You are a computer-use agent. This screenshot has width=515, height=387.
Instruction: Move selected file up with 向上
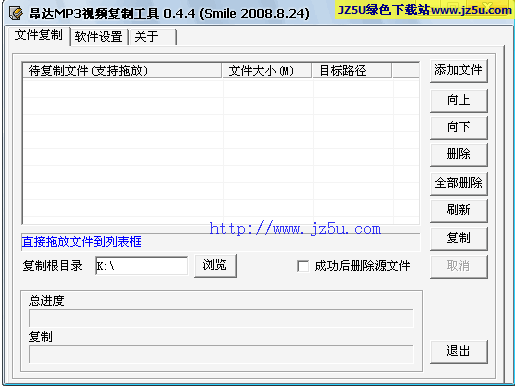(459, 100)
